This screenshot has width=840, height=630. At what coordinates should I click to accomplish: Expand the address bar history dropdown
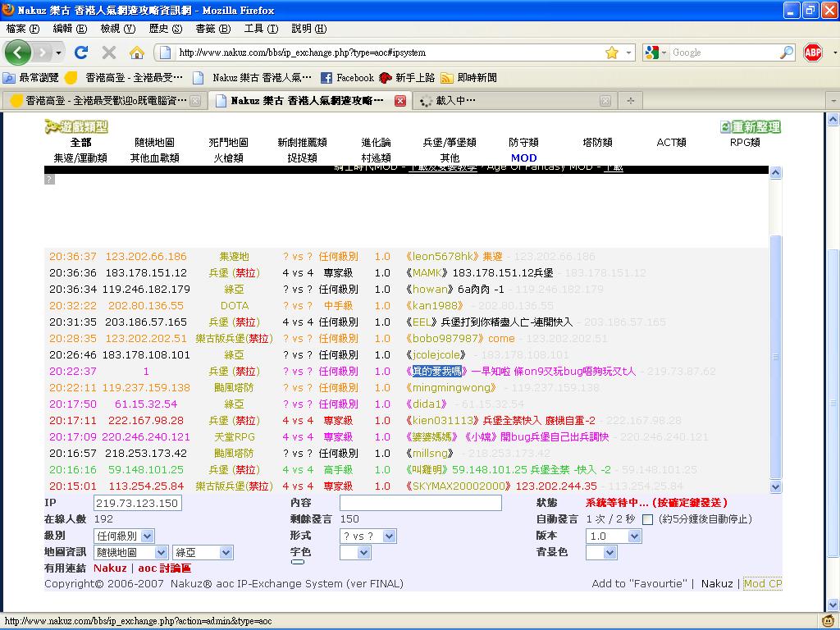tap(629, 52)
